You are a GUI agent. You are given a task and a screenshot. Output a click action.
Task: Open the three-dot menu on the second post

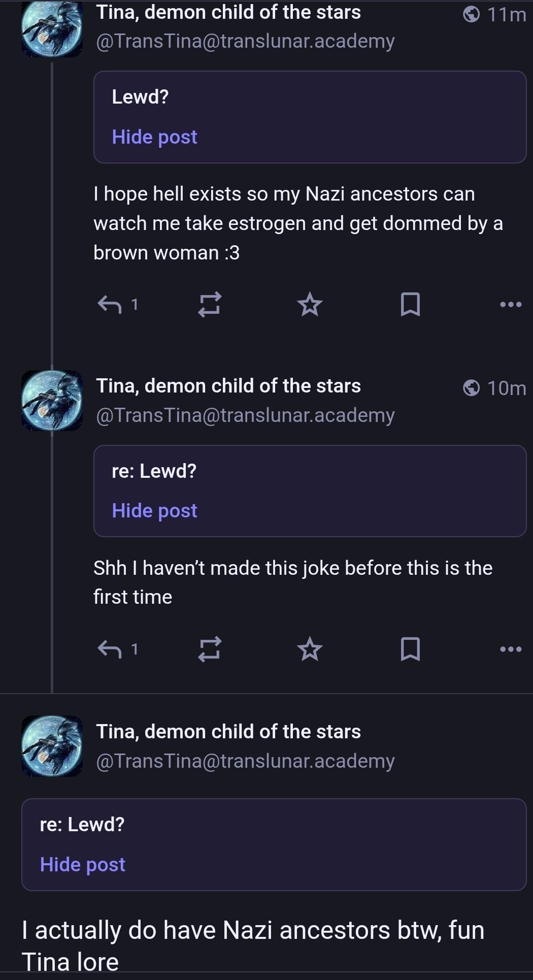(511, 649)
